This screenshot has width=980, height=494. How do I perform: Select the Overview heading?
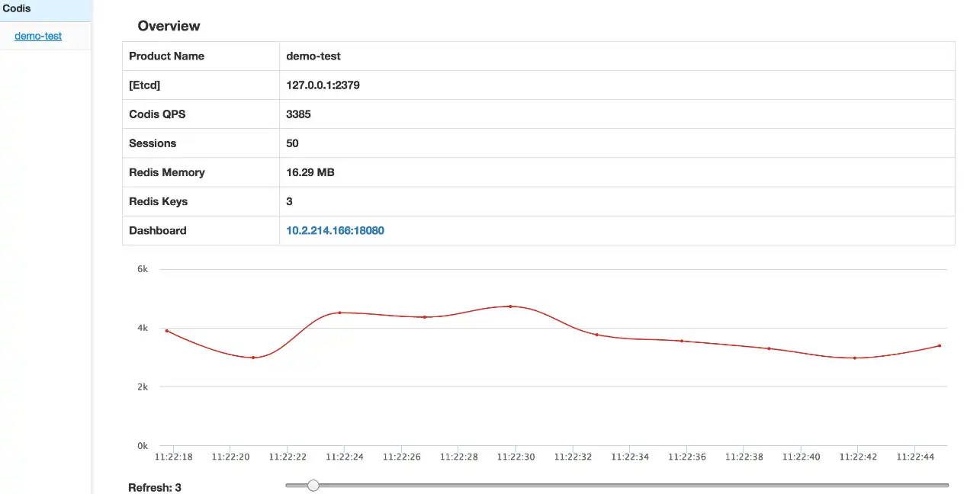[x=169, y=26]
